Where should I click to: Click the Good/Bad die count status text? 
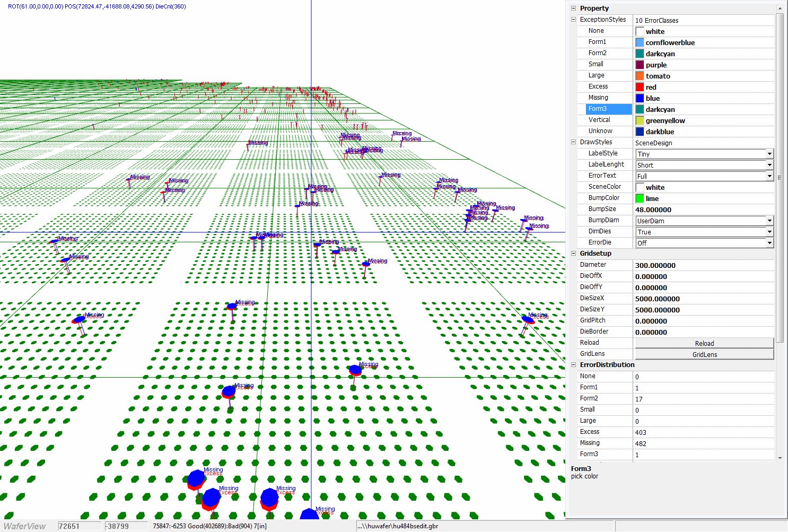tap(210, 526)
